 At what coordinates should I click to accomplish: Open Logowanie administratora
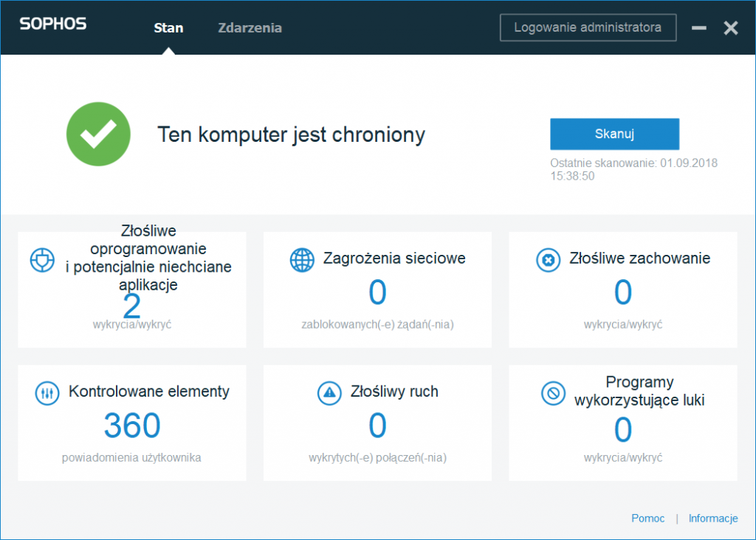tap(588, 27)
